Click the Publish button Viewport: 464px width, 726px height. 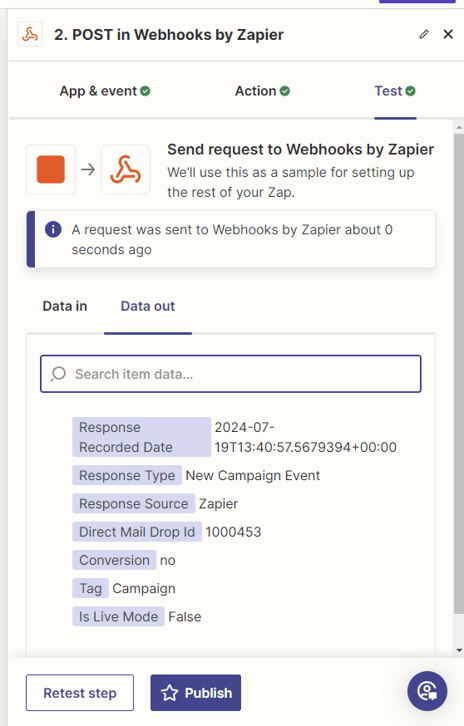(x=195, y=693)
